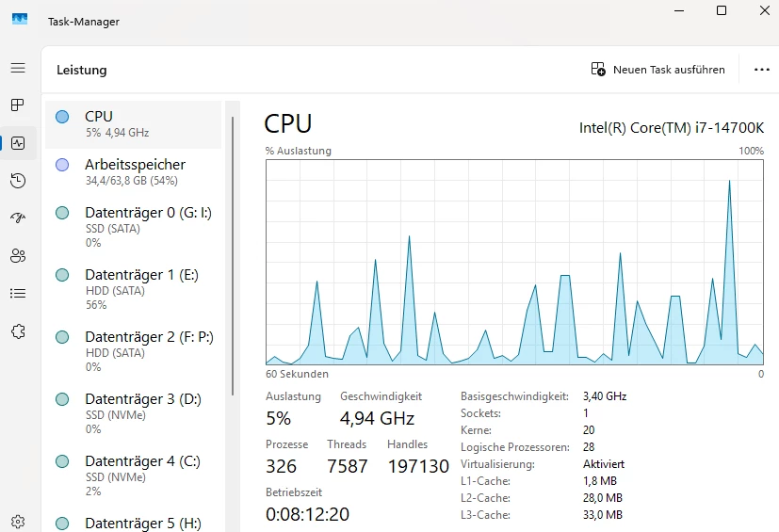Open Task-Manager settings gear
Image resolution: width=779 pixels, height=532 pixels.
coord(18,522)
